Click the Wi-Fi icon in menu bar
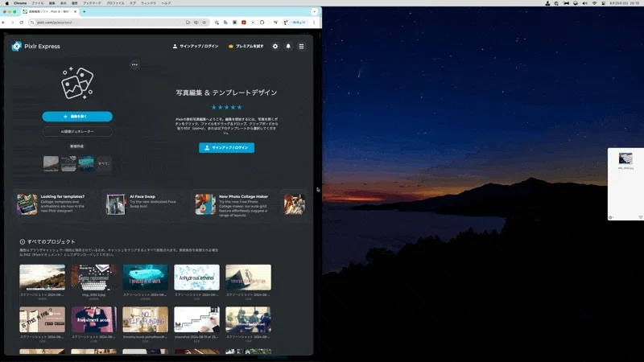The image size is (644, 362). (x=594, y=3)
